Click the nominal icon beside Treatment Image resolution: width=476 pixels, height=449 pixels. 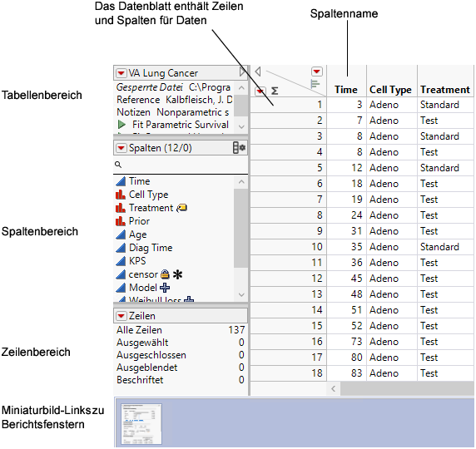pyautogui.click(x=121, y=208)
